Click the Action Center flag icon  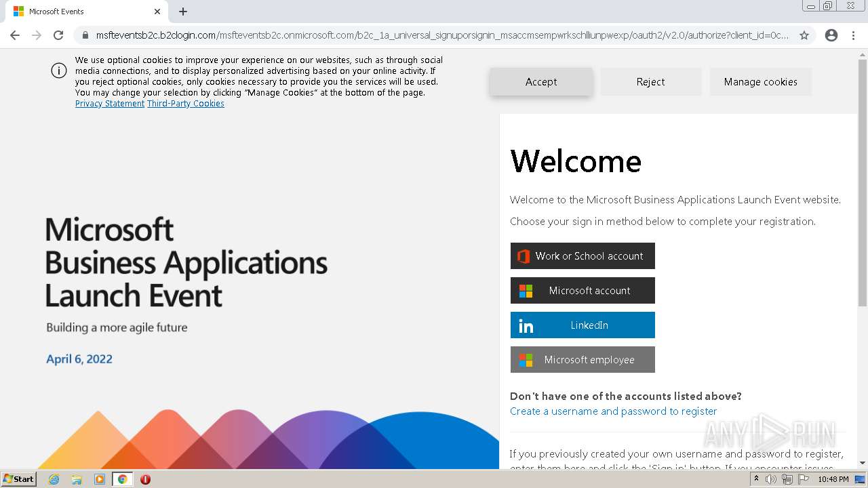coord(804,479)
